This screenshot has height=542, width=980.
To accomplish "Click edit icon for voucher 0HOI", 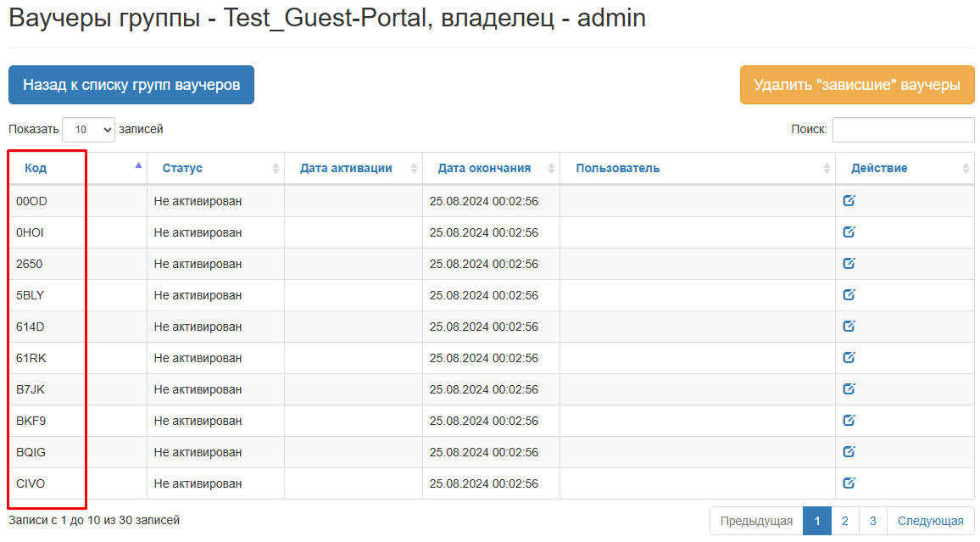I will [x=849, y=232].
